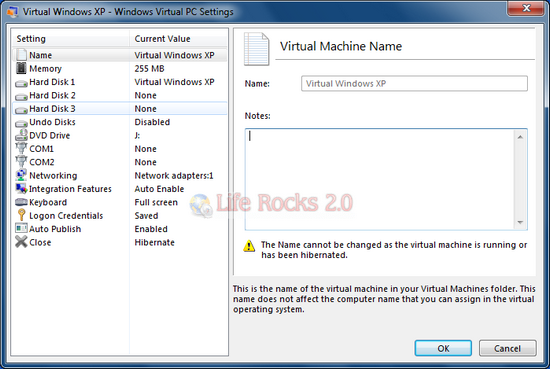Select the COM1 setting

coord(120,149)
